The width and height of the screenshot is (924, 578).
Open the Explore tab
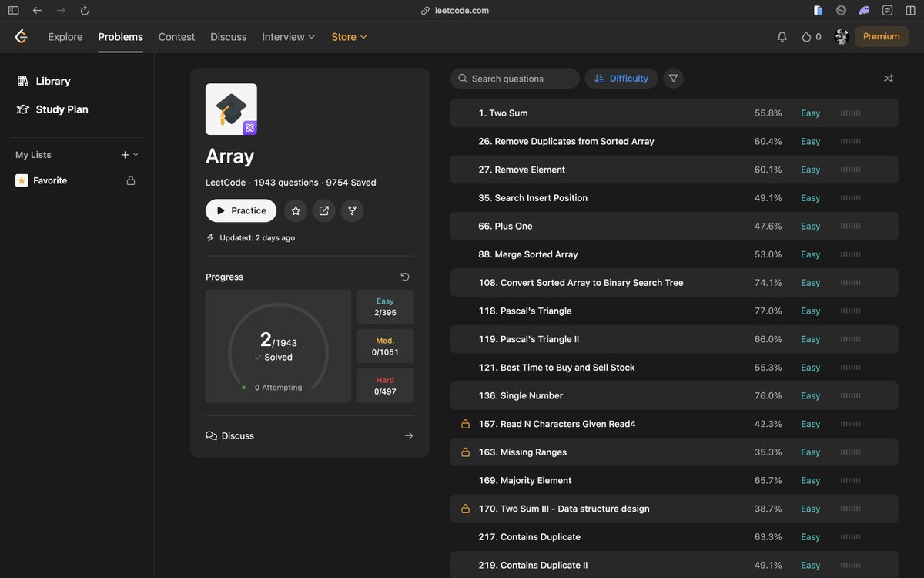[x=65, y=37]
